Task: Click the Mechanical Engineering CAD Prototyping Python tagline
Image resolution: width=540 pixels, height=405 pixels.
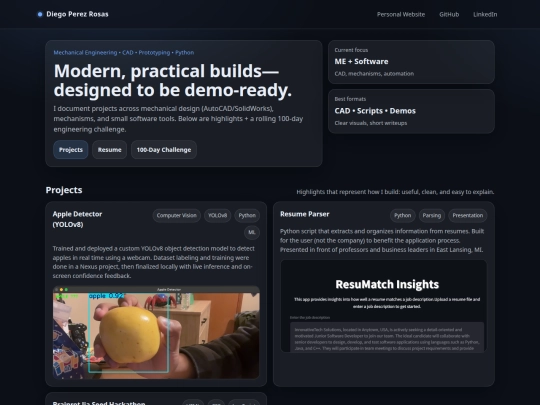Action: point(124,53)
